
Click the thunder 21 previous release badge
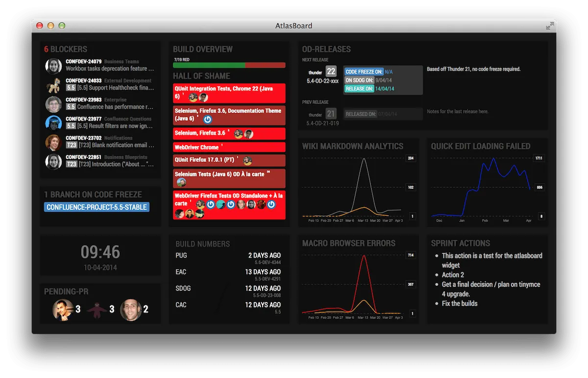(x=331, y=114)
